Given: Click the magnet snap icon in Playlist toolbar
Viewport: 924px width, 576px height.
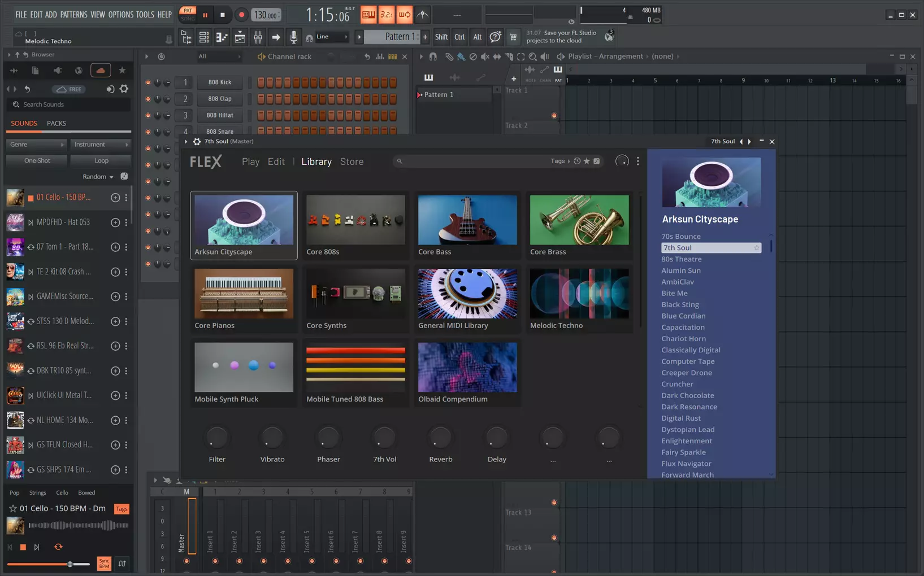Looking at the screenshot, I should pos(433,56).
